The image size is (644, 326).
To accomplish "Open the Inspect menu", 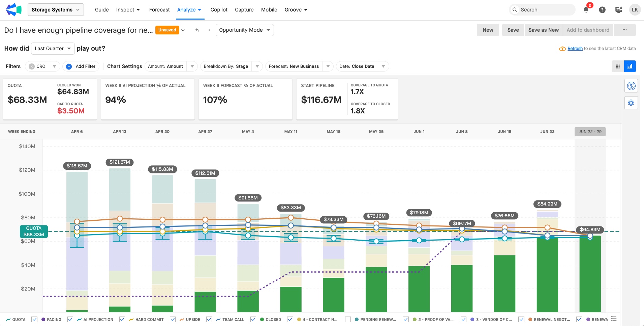I will (128, 10).
